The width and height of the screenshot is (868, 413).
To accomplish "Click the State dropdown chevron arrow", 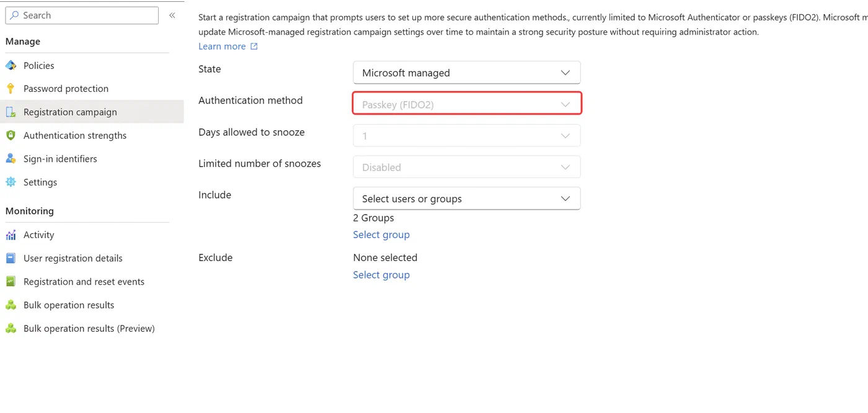I will tap(565, 73).
